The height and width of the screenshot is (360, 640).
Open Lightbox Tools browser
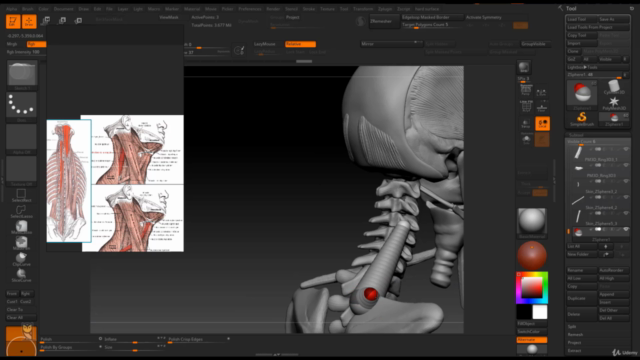(598, 67)
